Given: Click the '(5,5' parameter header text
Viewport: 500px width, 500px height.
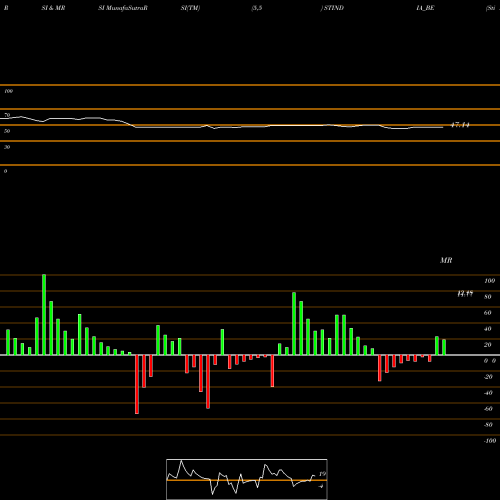Looking at the screenshot, I should [x=257, y=8].
